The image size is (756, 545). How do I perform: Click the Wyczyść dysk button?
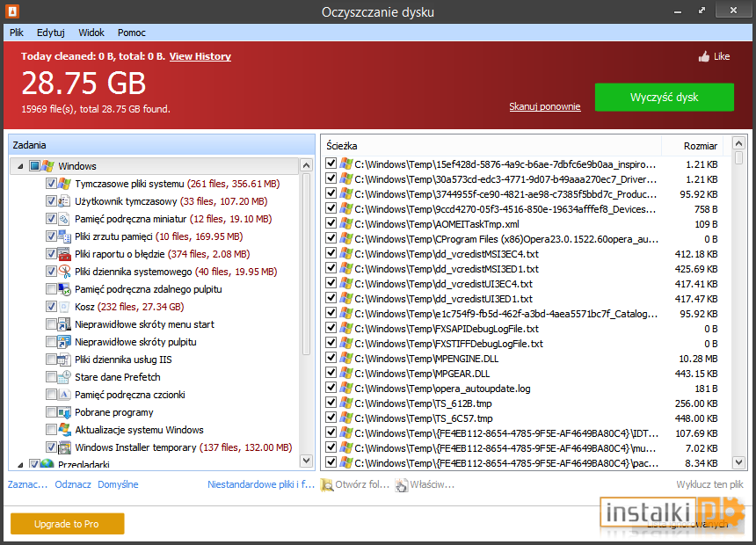coord(665,98)
